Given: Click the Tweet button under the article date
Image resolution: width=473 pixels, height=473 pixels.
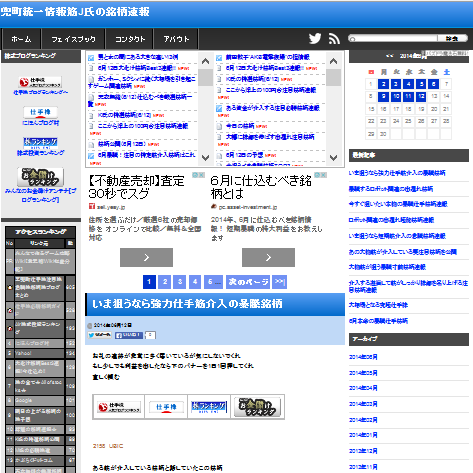Looking at the screenshot, I should point(100,335).
